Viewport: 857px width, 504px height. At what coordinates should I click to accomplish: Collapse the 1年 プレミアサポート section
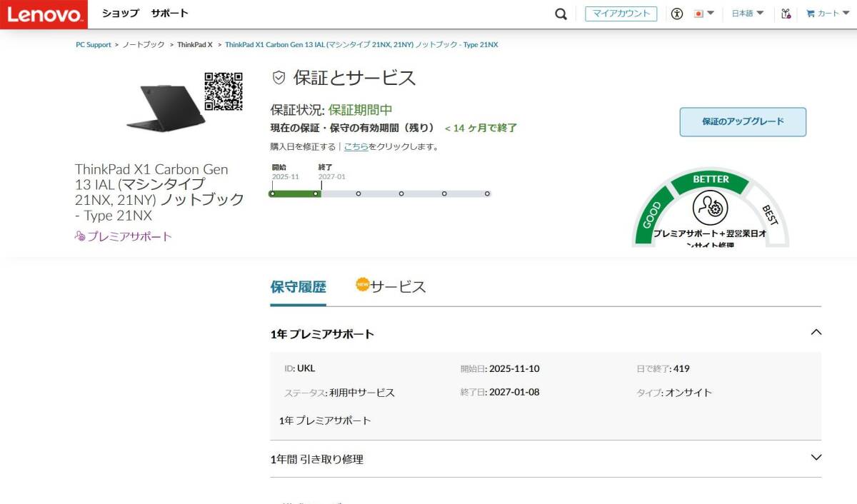[816, 332]
